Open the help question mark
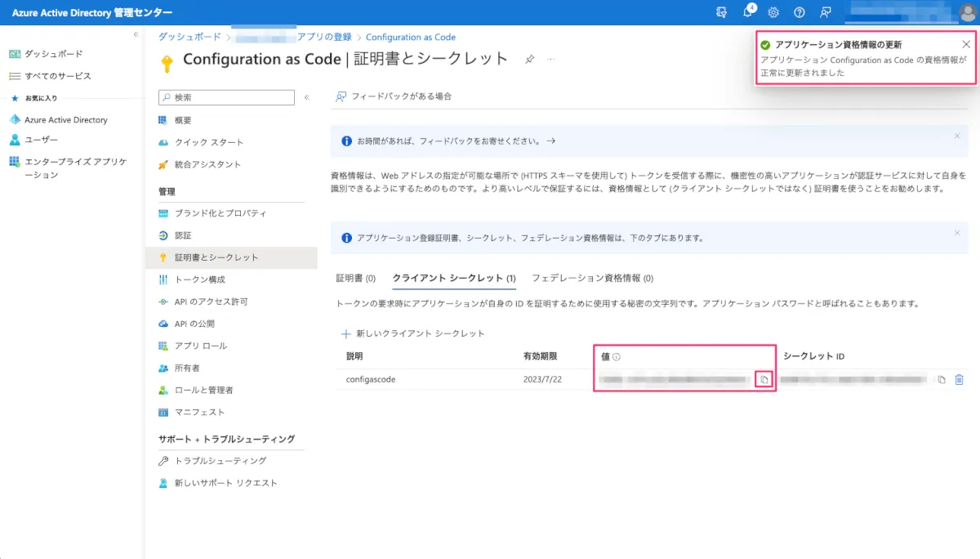The width and height of the screenshot is (980, 559). (800, 12)
